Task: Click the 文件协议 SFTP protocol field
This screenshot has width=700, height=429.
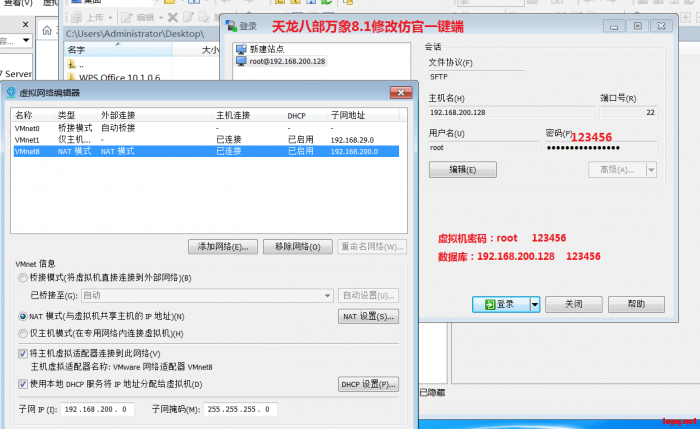Action: (476, 77)
